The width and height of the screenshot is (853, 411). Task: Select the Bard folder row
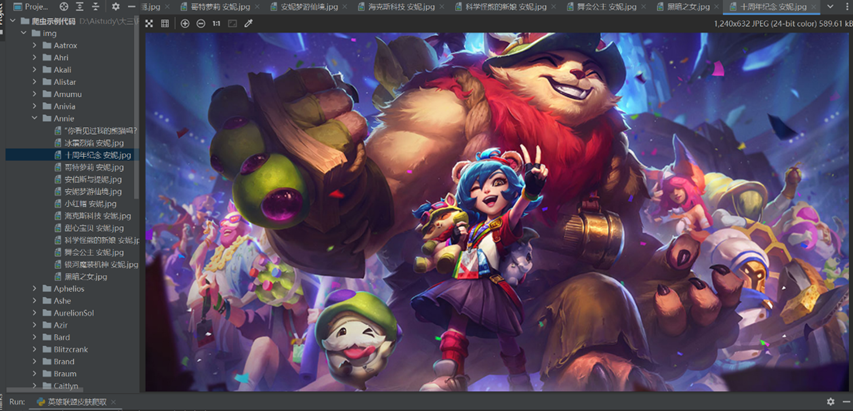click(70, 337)
